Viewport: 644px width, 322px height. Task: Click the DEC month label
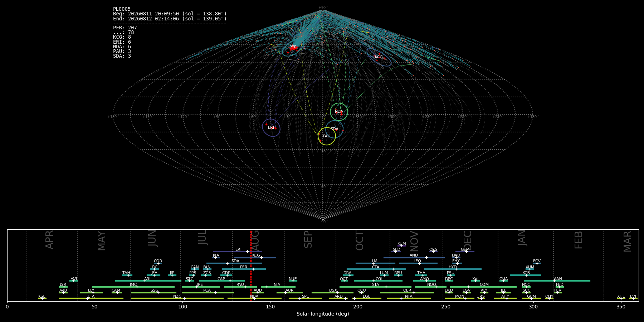(468, 240)
